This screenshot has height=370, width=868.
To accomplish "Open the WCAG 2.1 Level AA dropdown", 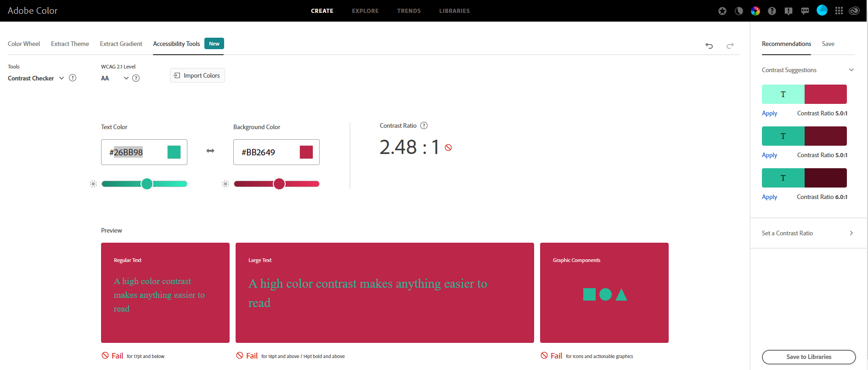I will coord(115,78).
